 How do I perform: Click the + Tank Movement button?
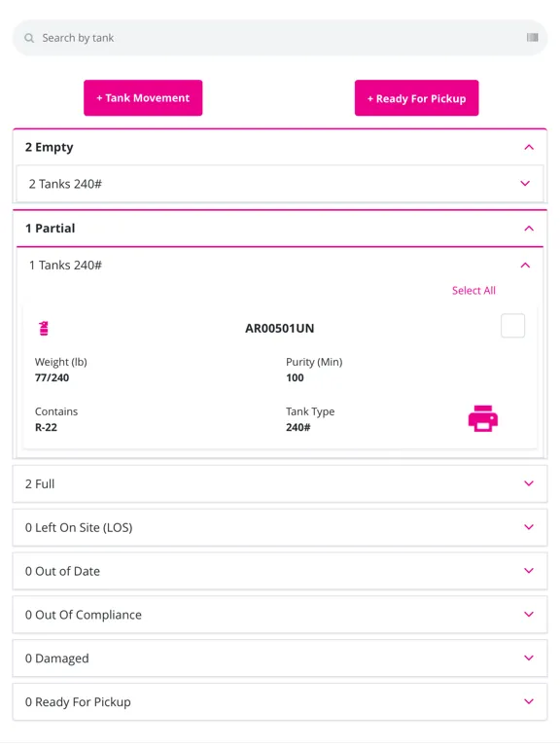143,97
